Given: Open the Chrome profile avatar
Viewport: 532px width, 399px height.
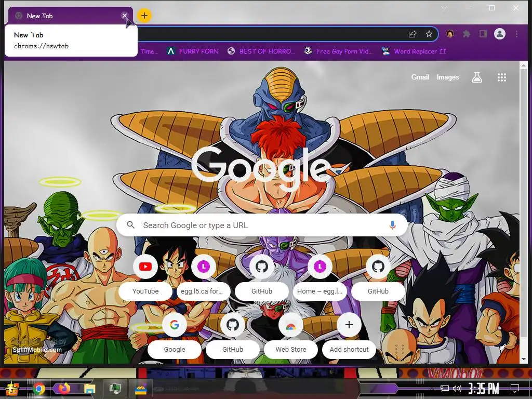Looking at the screenshot, I should click(500, 34).
